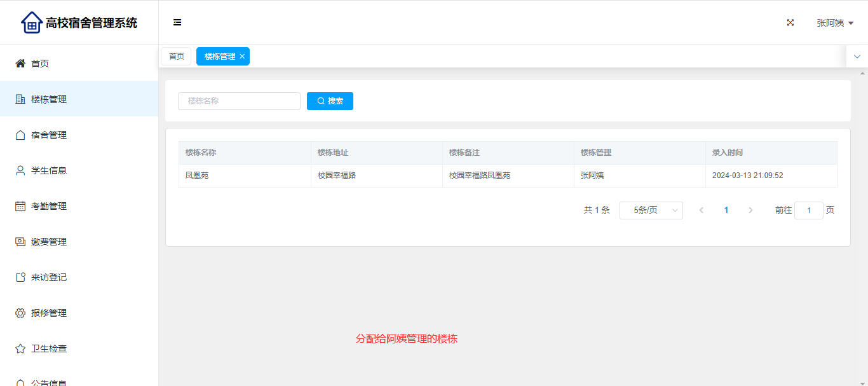Go to next page arrow in pagination
This screenshot has width=868, height=386.
pos(750,210)
